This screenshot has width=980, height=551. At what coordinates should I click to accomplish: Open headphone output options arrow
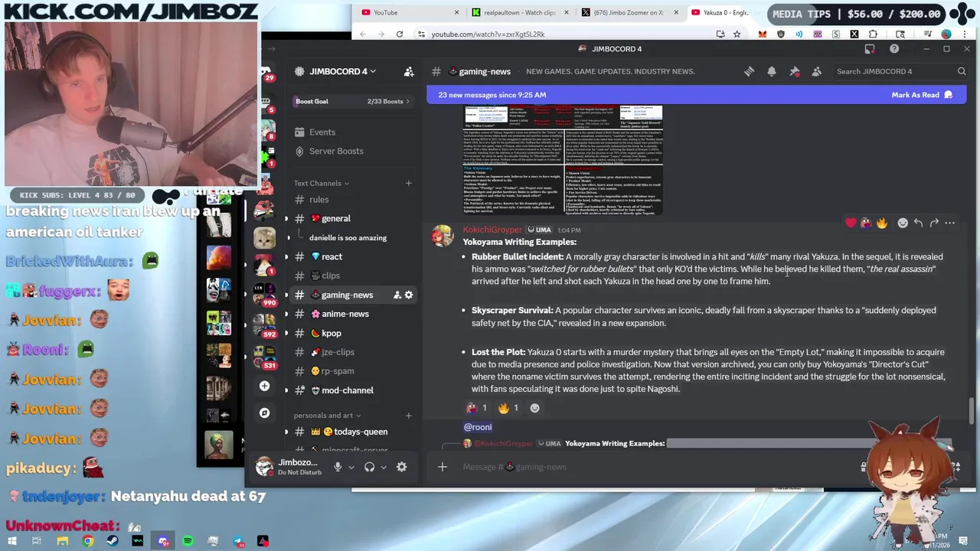click(384, 467)
